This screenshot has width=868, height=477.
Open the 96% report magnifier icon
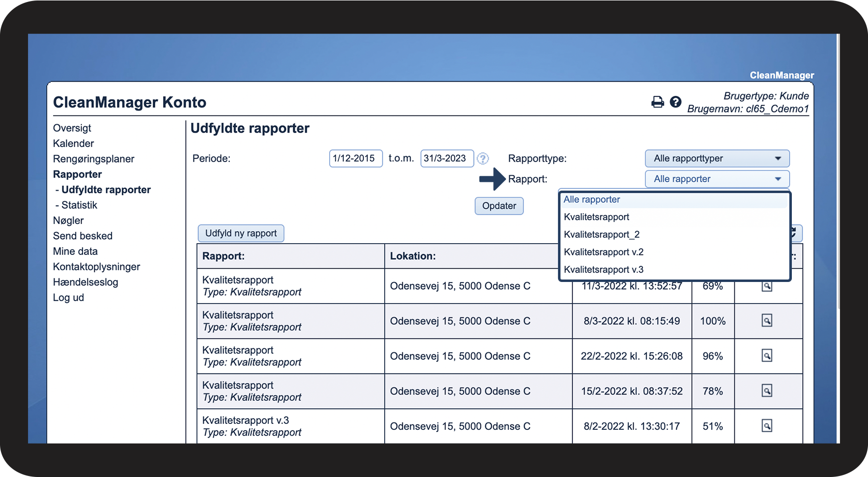click(x=766, y=356)
